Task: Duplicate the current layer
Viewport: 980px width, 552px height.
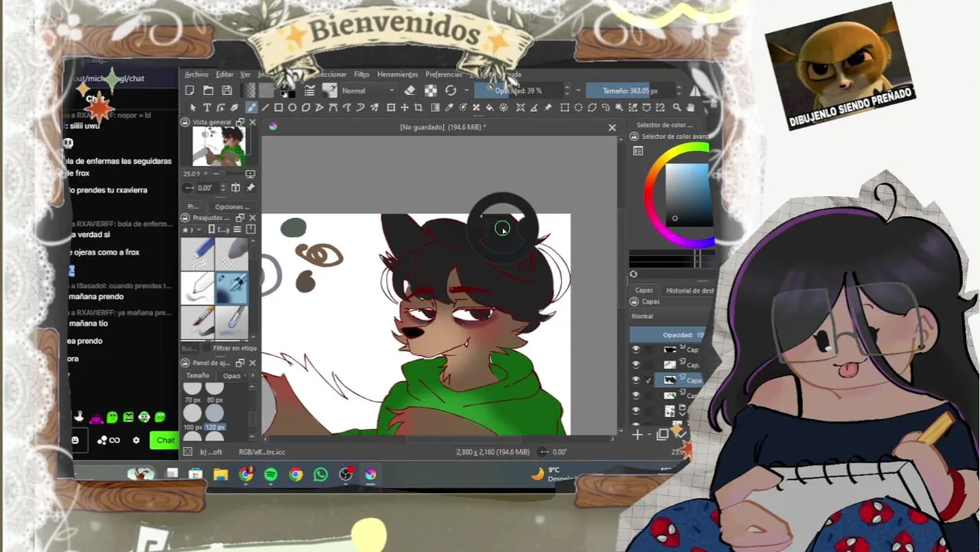Action: click(x=663, y=435)
